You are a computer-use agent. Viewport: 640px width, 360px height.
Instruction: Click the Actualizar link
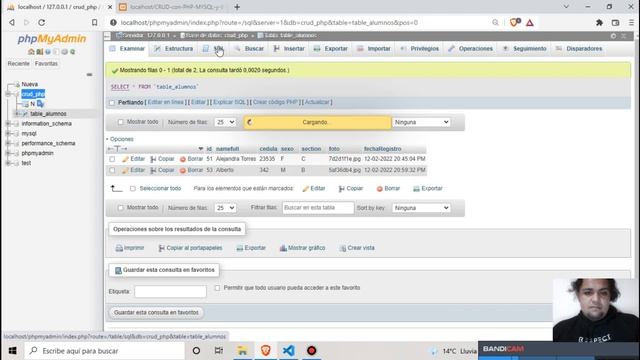(317, 102)
